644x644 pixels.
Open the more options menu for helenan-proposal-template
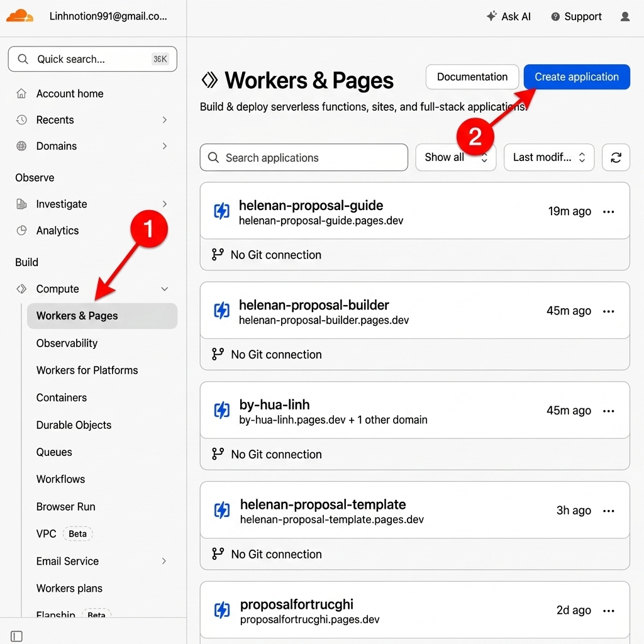click(x=608, y=511)
